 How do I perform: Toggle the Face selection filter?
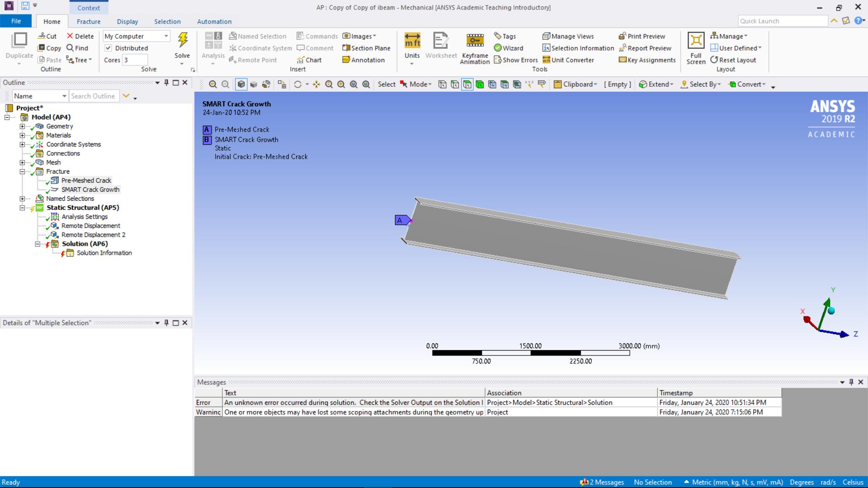pos(467,84)
